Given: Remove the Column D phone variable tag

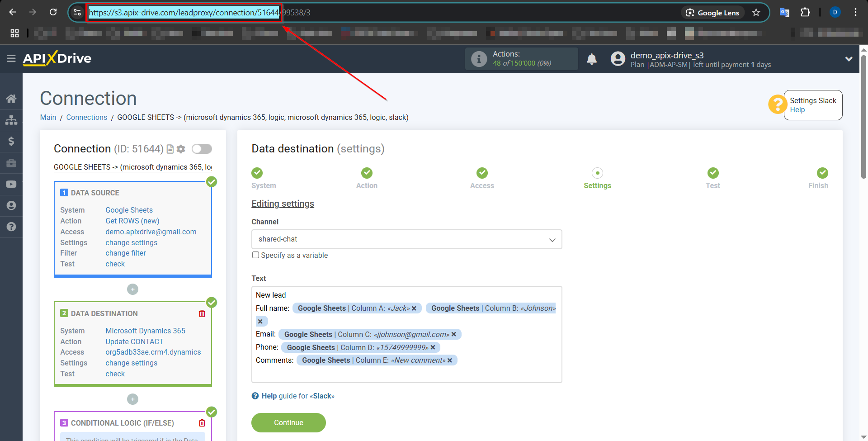Looking at the screenshot, I should pyautogui.click(x=433, y=347).
